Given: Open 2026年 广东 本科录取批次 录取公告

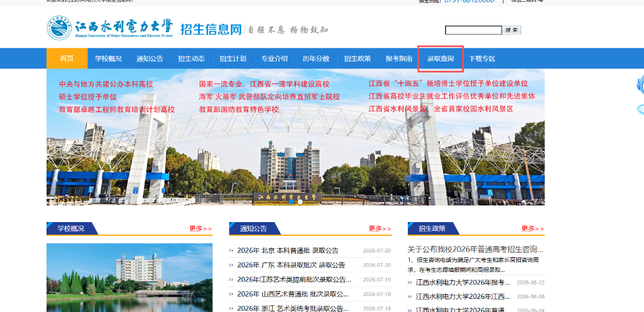Looking at the screenshot, I should point(291,265).
